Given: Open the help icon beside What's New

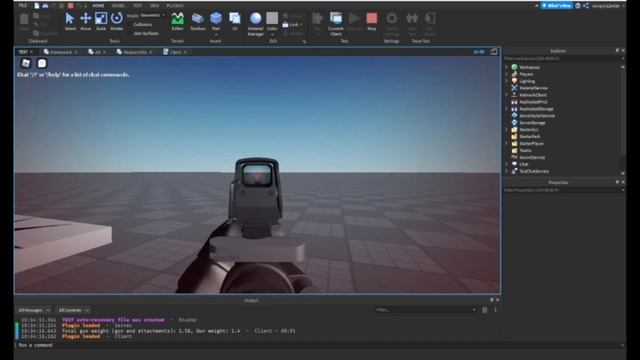Looking at the screenshot, I should tap(578, 6).
